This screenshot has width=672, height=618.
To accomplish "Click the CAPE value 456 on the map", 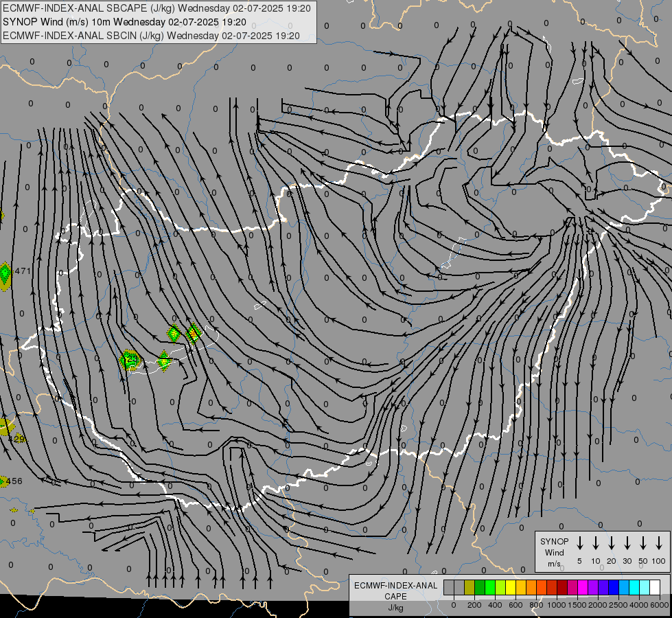I will (x=14, y=481).
